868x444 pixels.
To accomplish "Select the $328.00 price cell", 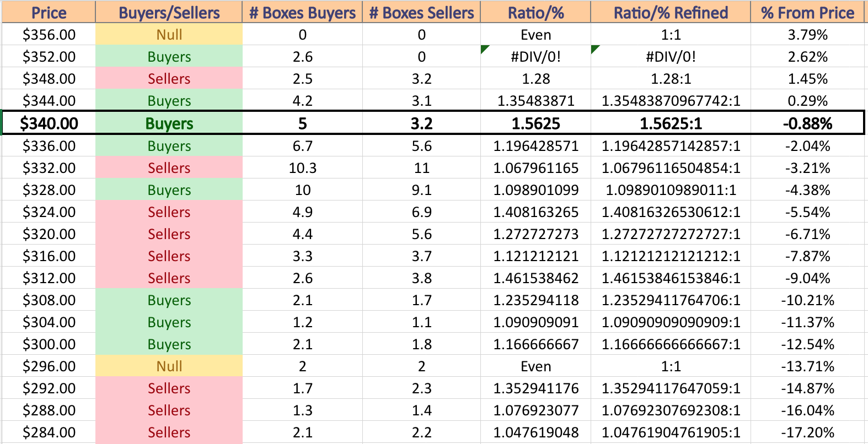I will tap(49, 190).
